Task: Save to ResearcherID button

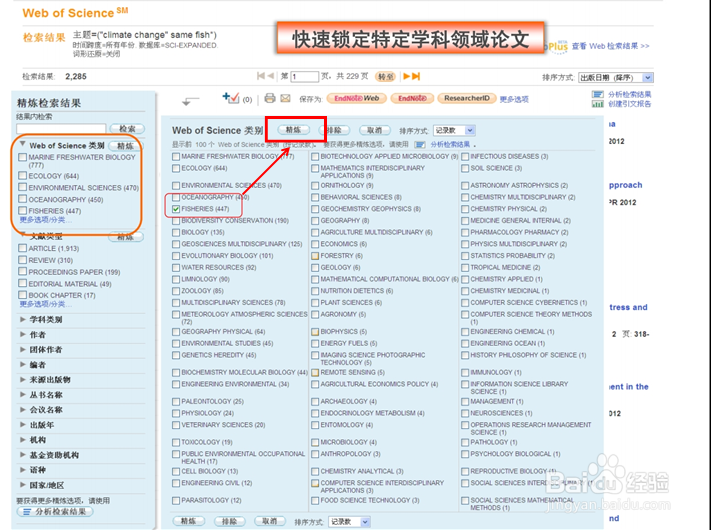Action: coord(467,98)
